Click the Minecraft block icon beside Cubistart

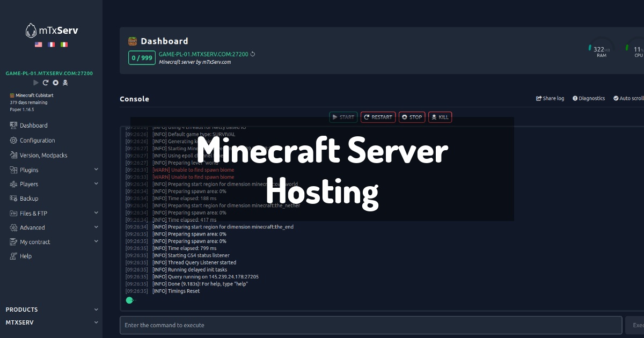[x=12, y=95]
